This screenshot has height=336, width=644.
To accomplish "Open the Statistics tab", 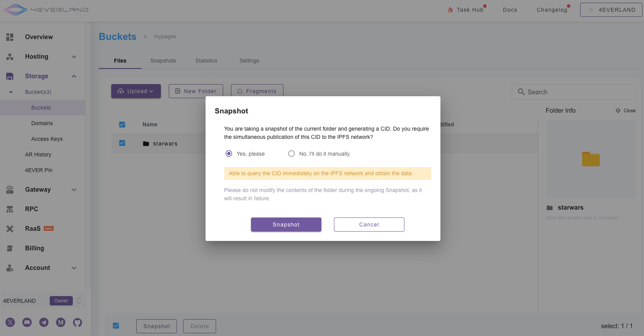I will [206, 61].
